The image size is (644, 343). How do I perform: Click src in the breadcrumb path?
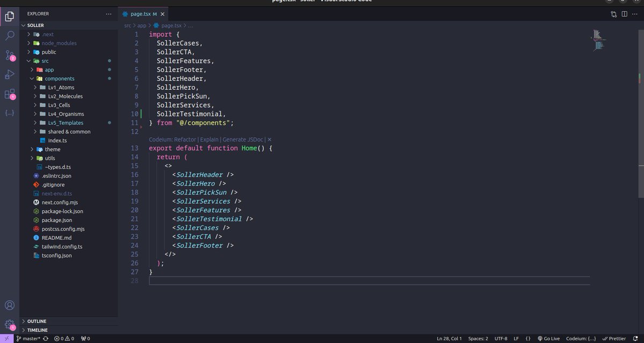pos(128,25)
